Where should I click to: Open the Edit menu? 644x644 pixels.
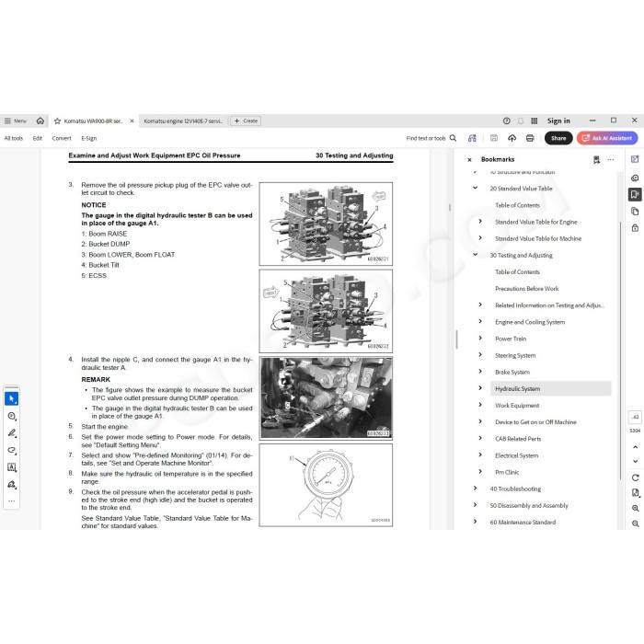[x=38, y=138]
